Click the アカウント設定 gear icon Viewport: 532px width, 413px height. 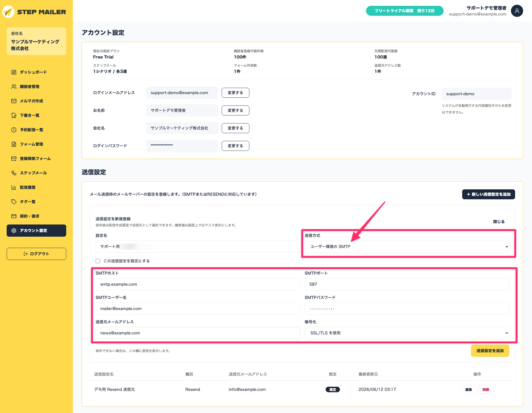click(x=14, y=231)
